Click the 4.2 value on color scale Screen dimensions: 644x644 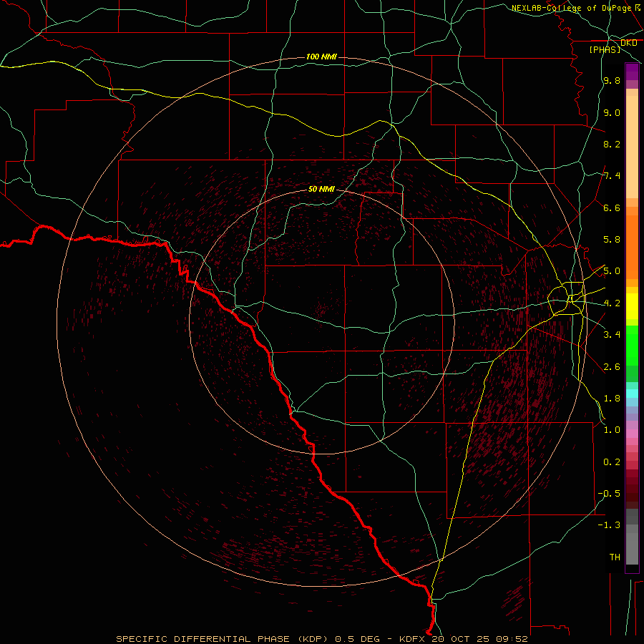click(x=612, y=303)
